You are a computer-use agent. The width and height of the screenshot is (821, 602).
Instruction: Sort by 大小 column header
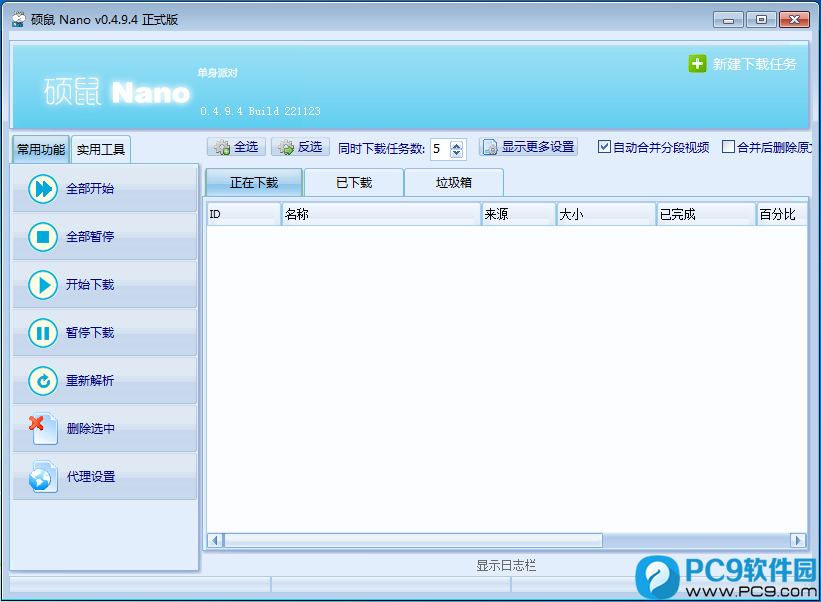pos(606,214)
